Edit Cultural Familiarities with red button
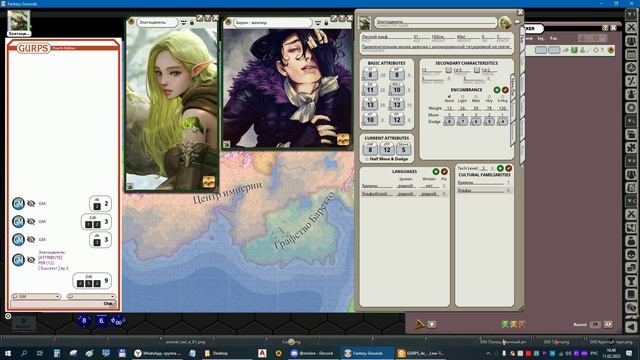This screenshot has width=640, height=360. [x=508, y=168]
